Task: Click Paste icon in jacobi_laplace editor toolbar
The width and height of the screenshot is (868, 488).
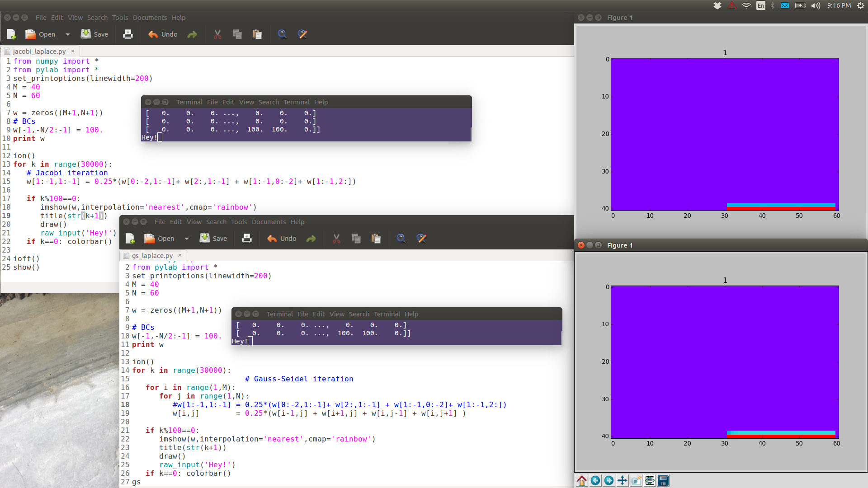Action: coord(257,34)
